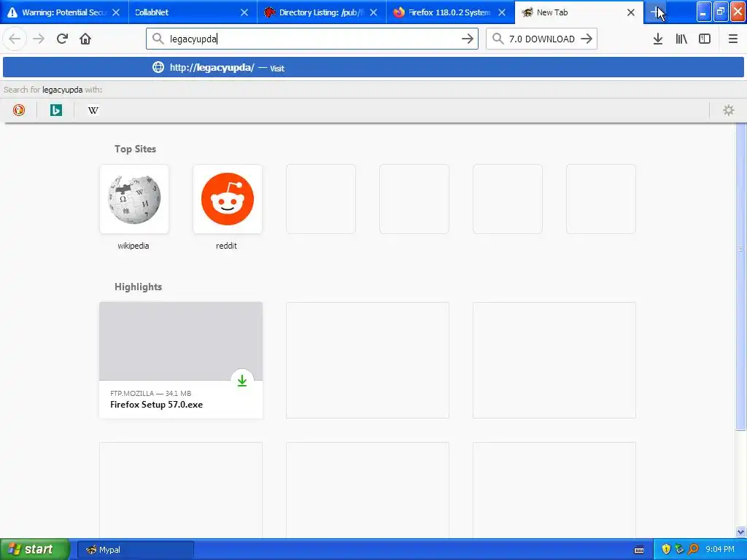Visit the http://legacyupda/ suggestion

coord(373,68)
